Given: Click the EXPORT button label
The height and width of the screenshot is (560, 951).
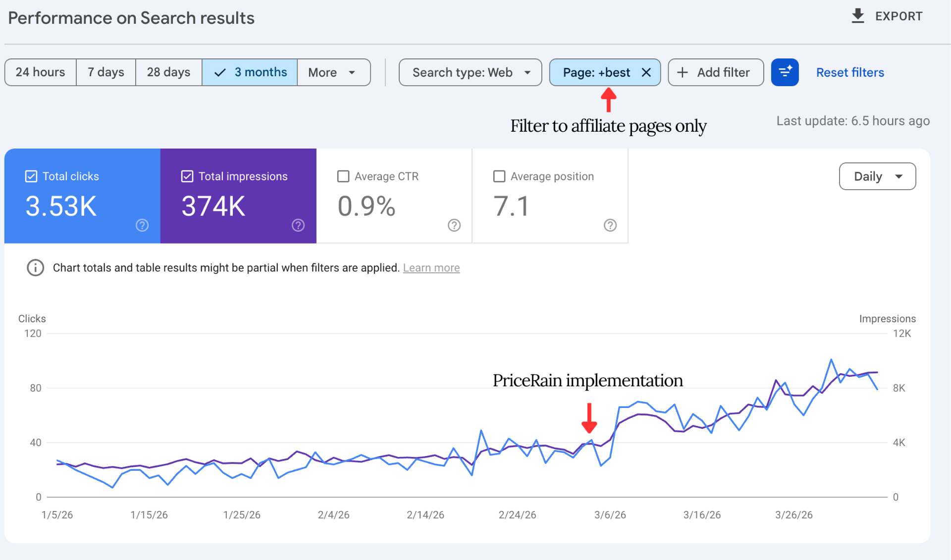Looking at the screenshot, I should coord(898,16).
